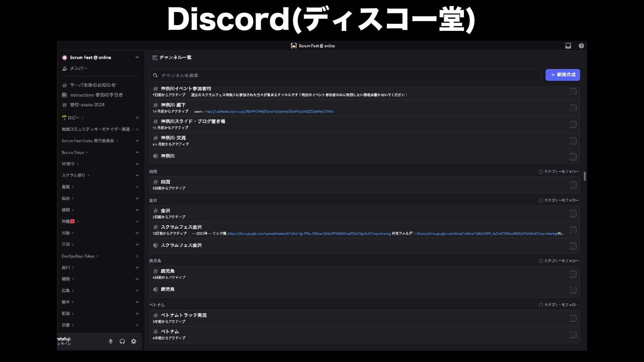Screen dimensions: 644x362
Task: Click the plus icon beside XP祭り category
Action: click(x=137, y=164)
